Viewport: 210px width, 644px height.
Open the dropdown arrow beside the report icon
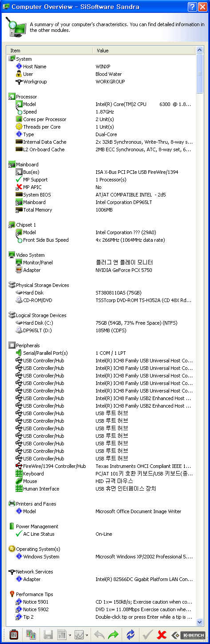coord(70,635)
